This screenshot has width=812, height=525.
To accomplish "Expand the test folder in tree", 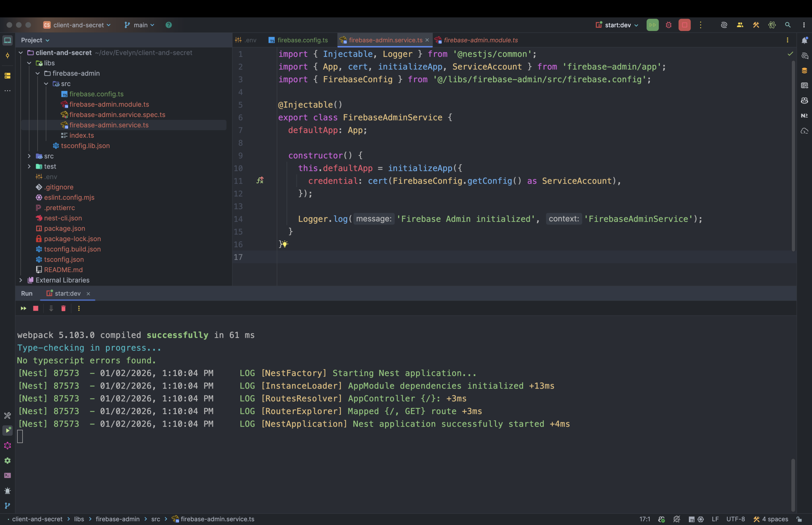I will [29, 166].
